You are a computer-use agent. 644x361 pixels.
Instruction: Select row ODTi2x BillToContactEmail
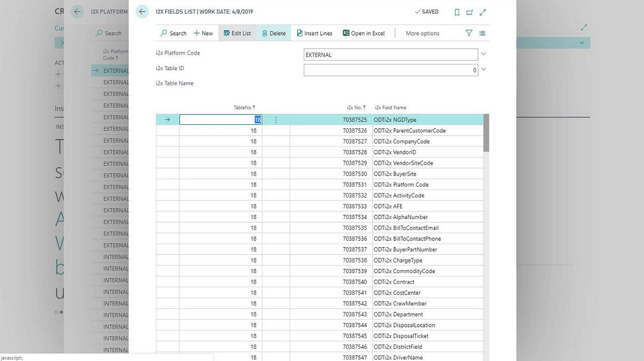tap(319, 228)
